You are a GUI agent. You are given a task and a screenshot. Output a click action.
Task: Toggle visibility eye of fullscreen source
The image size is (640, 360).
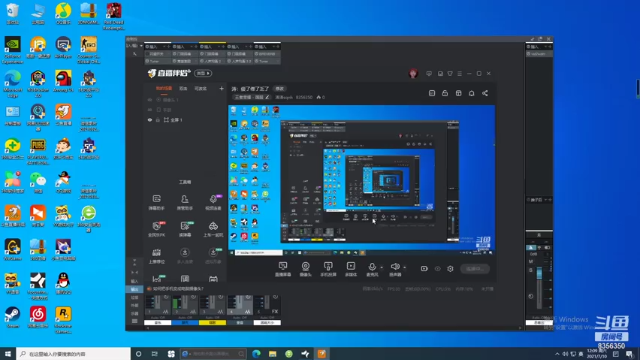click(150, 120)
